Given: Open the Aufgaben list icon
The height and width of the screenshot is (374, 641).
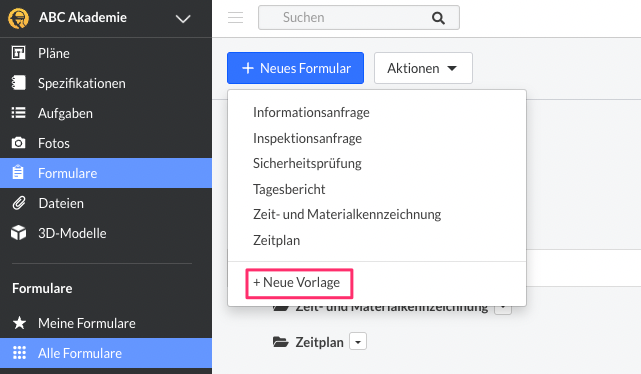Looking at the screenshot, I should [x=18, y=113].
